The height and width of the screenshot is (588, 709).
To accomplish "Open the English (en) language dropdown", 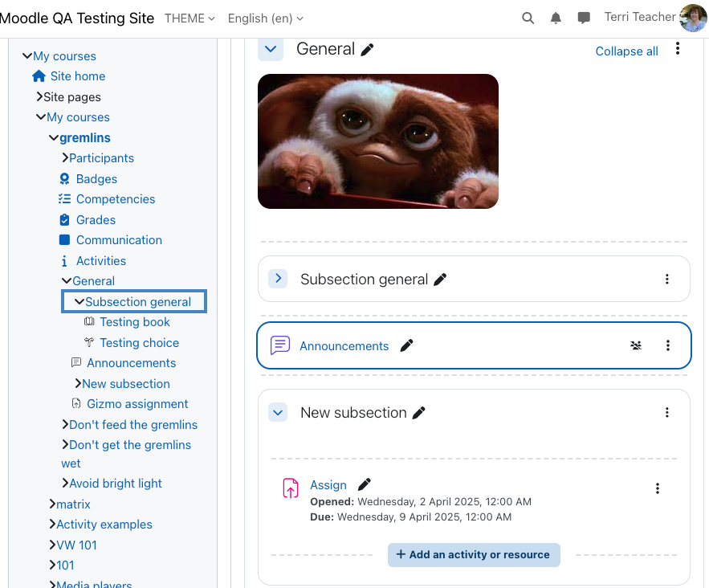I will point(266,18).
